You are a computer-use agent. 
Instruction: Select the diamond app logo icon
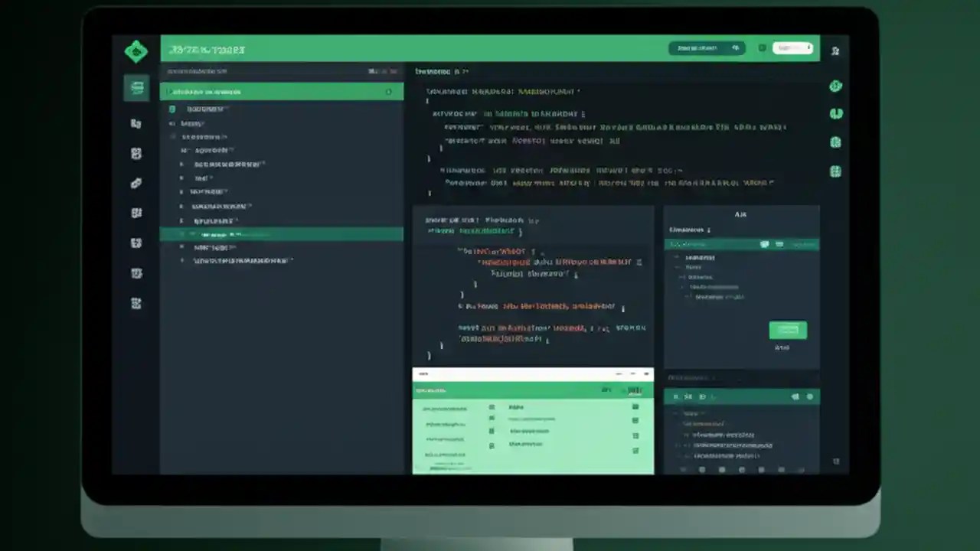click(x=136, y=51)
